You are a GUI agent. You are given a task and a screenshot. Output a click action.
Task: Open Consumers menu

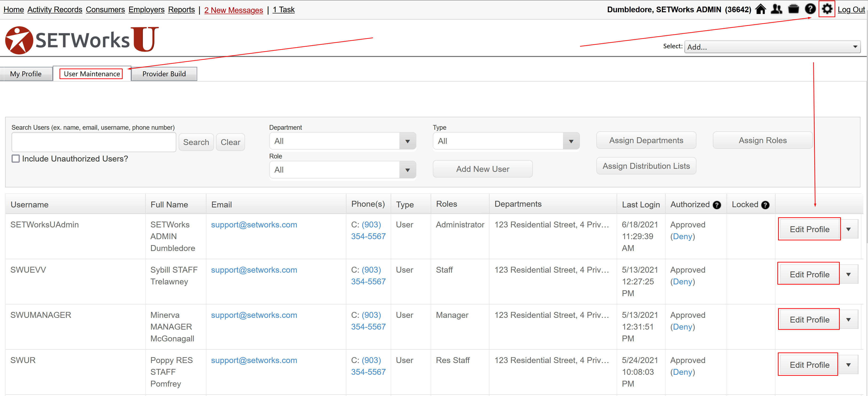(x=105, y=9)
